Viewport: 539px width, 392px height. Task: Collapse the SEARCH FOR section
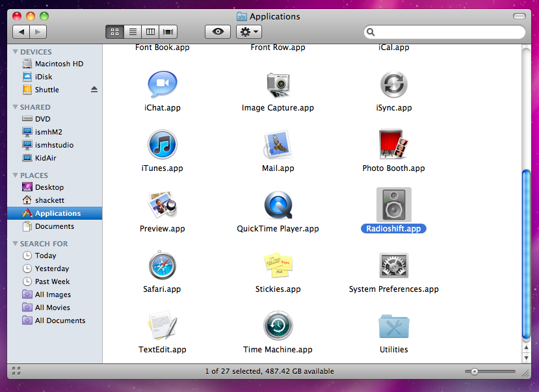(x=15, y=244)
